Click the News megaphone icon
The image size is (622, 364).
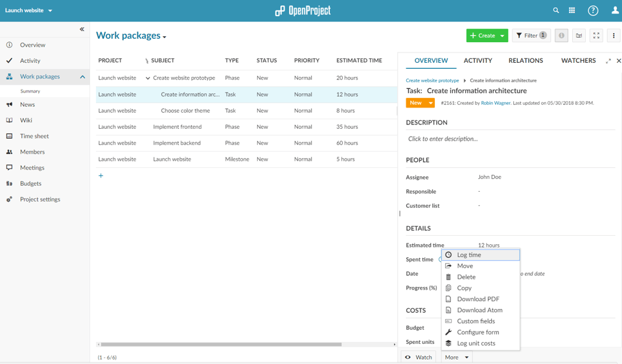9,104
